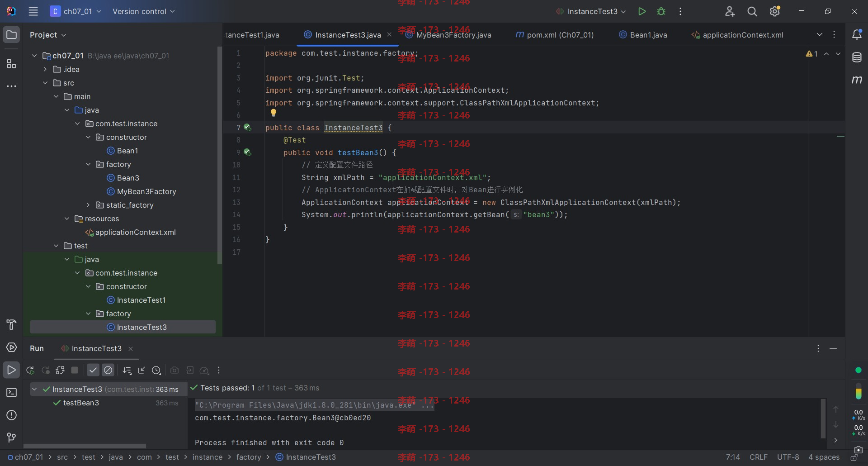The height and width of the screenshot is (466, 868).
Task: Open the Services tool window icon
Action: pos(11,347)
